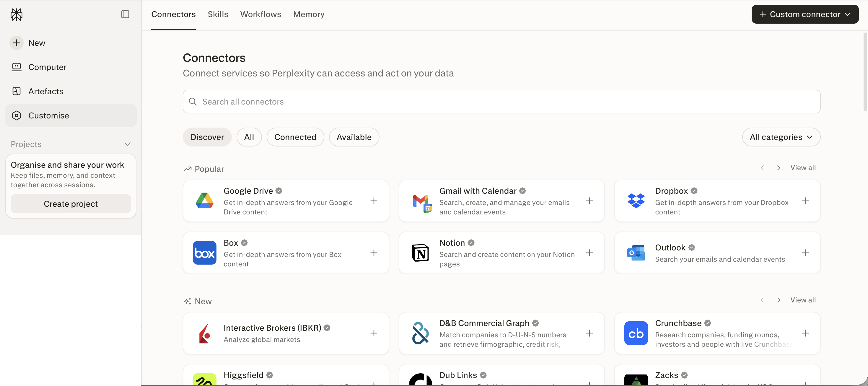Select the All filter pill
This screenshot has height=386, width=868.
[249, 137]
